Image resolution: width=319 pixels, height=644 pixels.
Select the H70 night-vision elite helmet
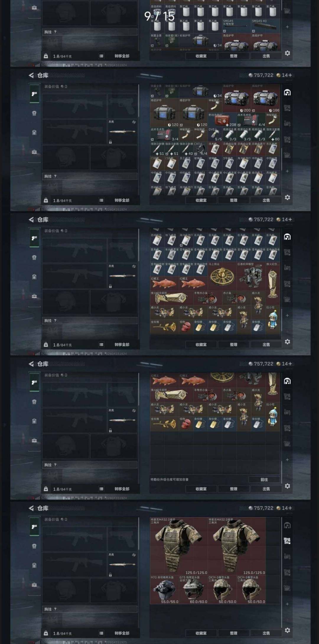point(164,590)
